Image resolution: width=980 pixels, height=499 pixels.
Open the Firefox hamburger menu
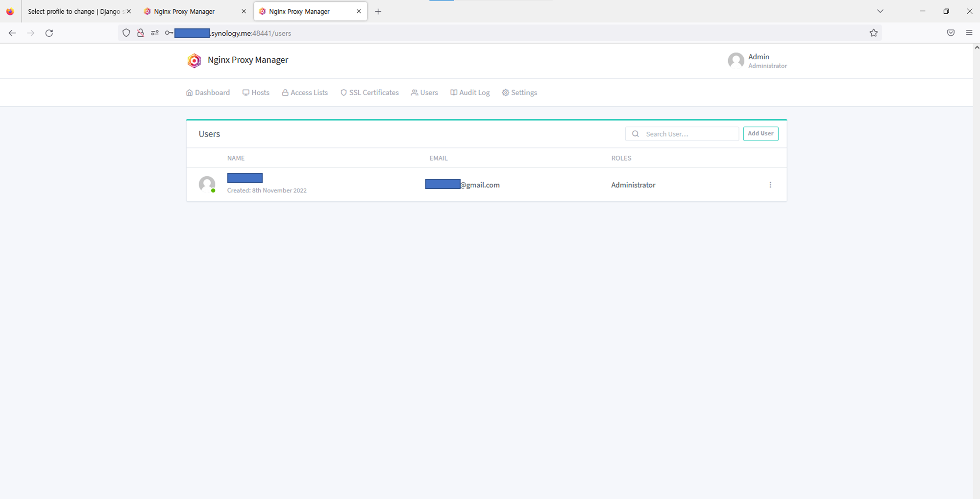click(969, 33)
